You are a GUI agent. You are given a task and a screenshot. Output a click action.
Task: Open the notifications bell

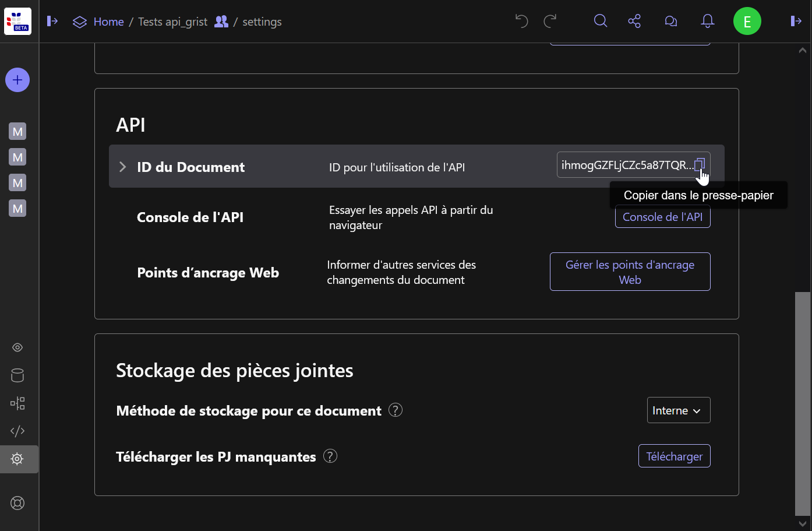click(708, 22)
